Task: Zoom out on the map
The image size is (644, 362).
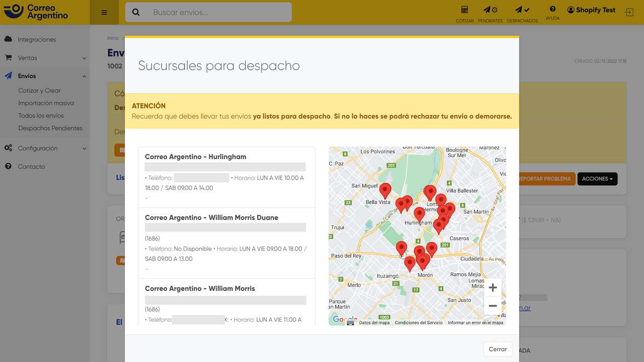Action: 493,306
